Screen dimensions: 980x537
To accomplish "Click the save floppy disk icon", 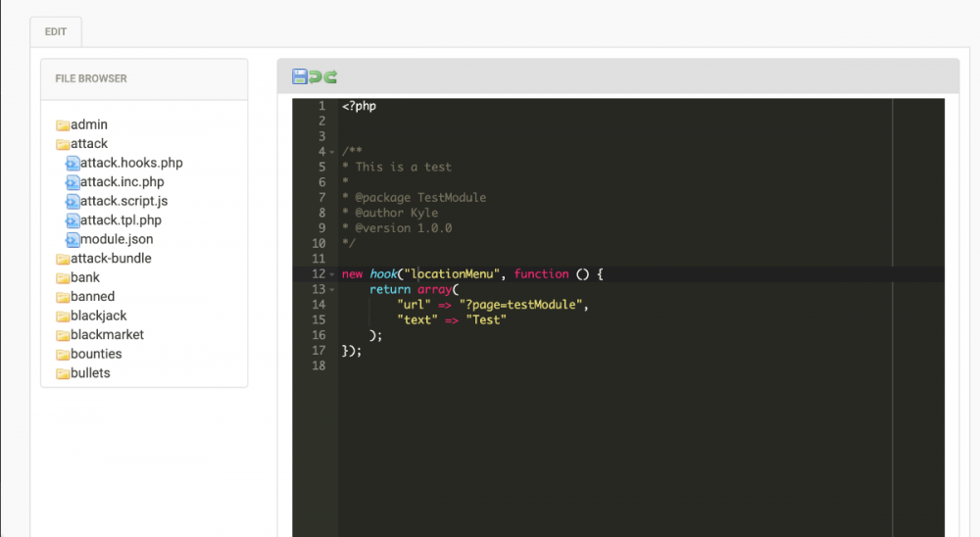I will (300, 76).
